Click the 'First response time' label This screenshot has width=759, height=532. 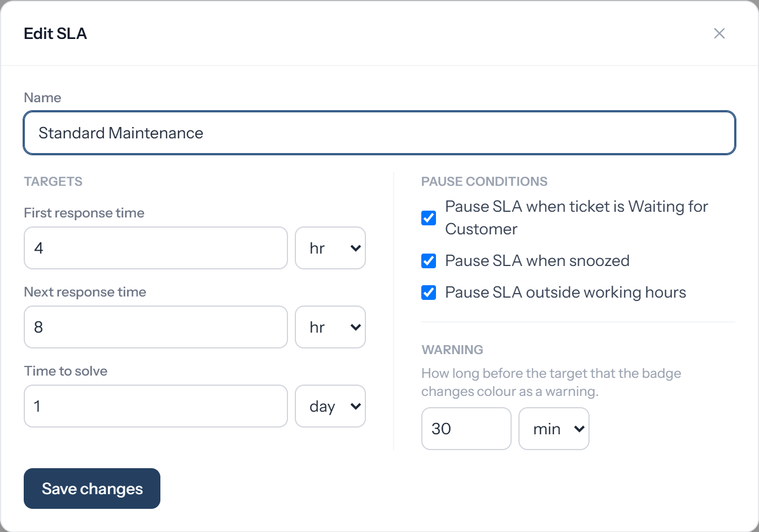[x=84, y=213]
